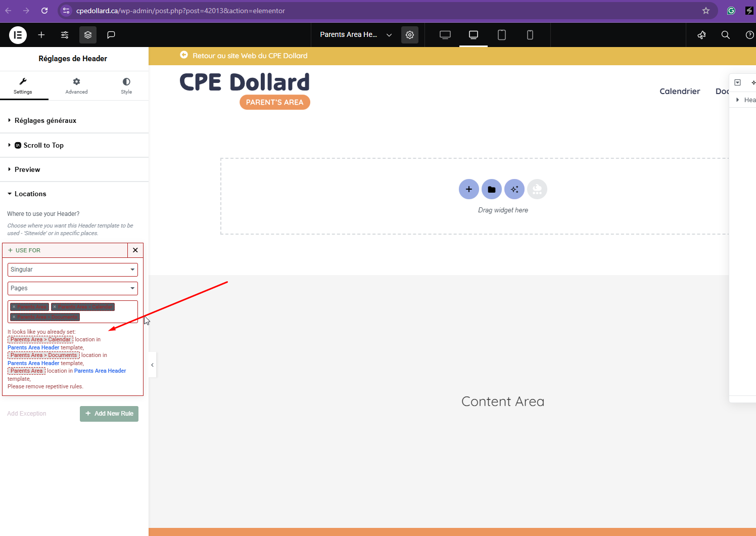756x536 pixels.
Task: Click the CPE Dollard site title
Action: (x=245, y=82)
